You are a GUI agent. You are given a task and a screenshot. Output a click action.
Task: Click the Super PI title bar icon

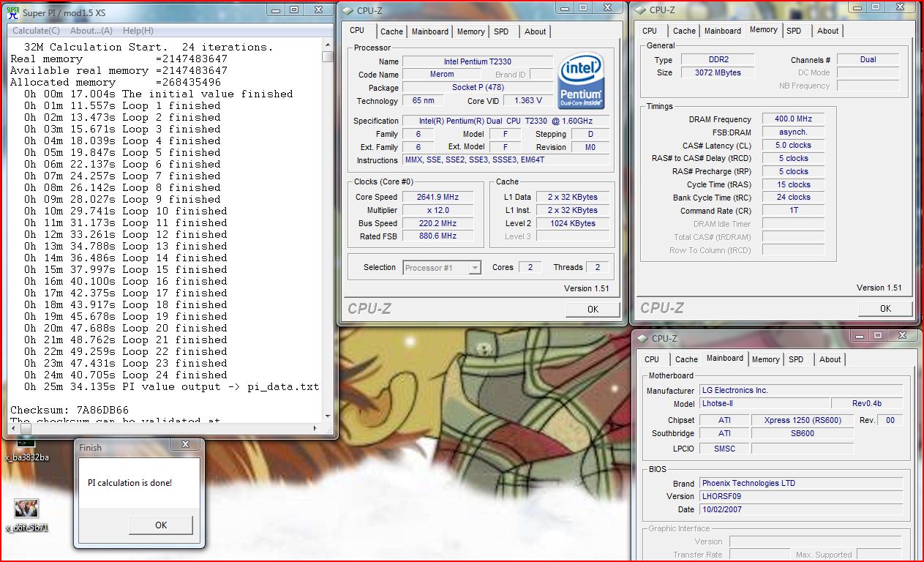click(12, 12)
